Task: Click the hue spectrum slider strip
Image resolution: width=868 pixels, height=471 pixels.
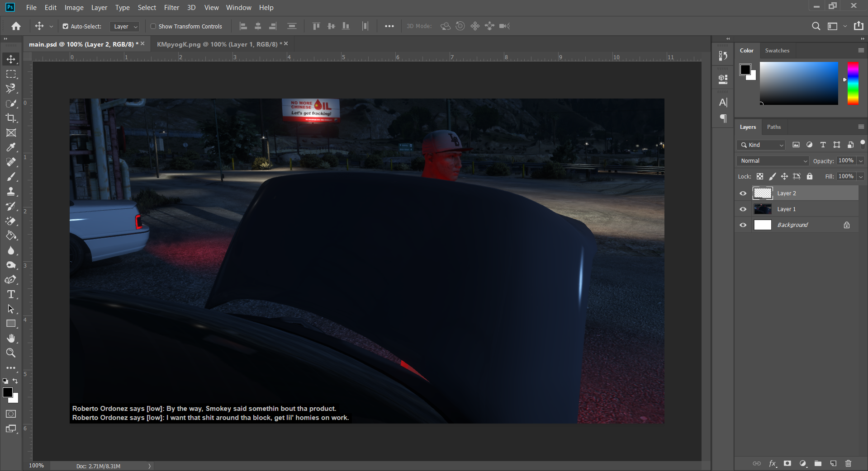Action: (x=853, y=84)
